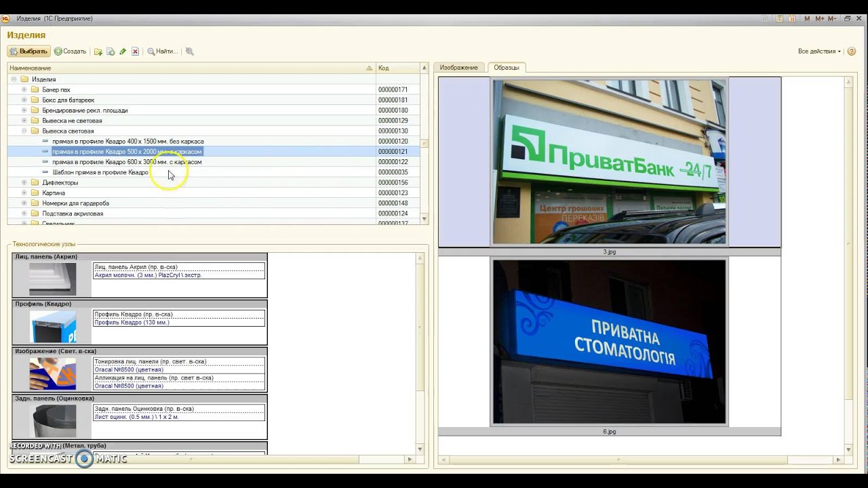The width and height of the screenshot is (868, 488).
Task: Click the Изображение node thumbnail image
Action: click(x=52, y=373)
